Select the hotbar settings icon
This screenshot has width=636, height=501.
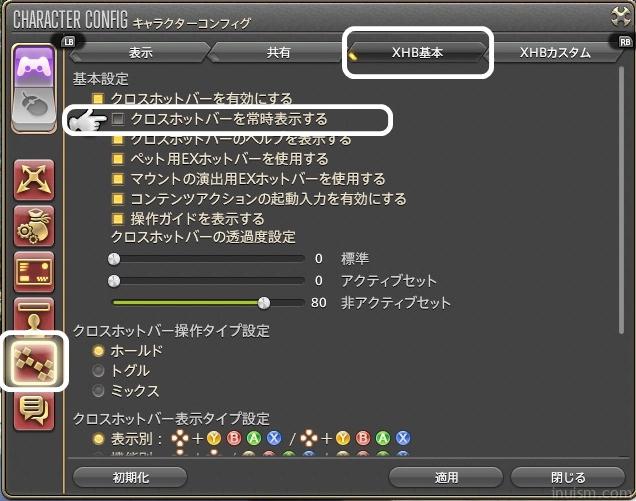click(34, 361)
